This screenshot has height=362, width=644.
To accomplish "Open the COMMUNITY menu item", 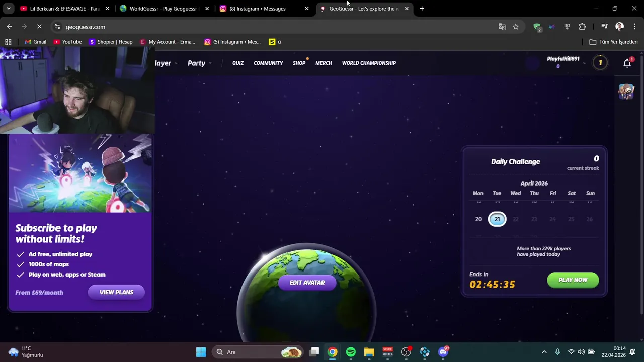I will click(x=268, y=63).
